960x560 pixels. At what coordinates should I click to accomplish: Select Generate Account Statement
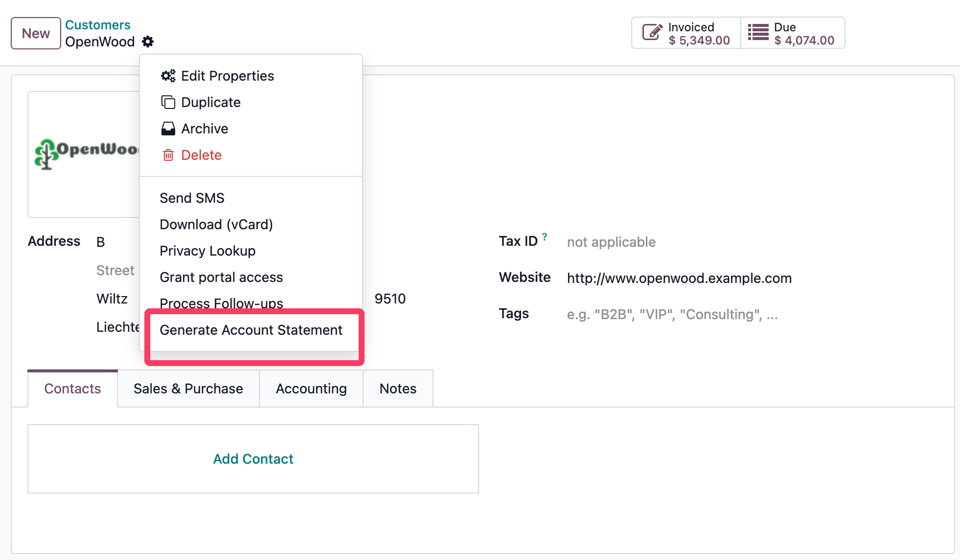click(x=250, y=330)
